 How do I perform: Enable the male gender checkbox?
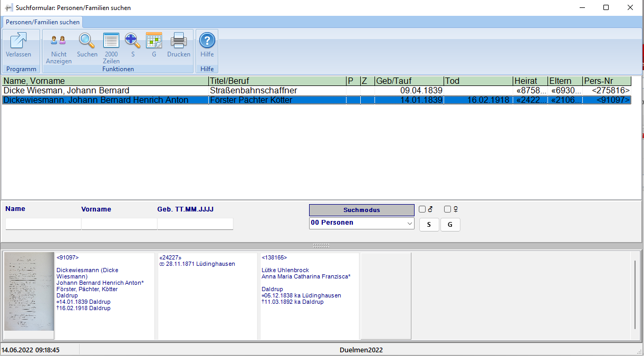(422, 209)
